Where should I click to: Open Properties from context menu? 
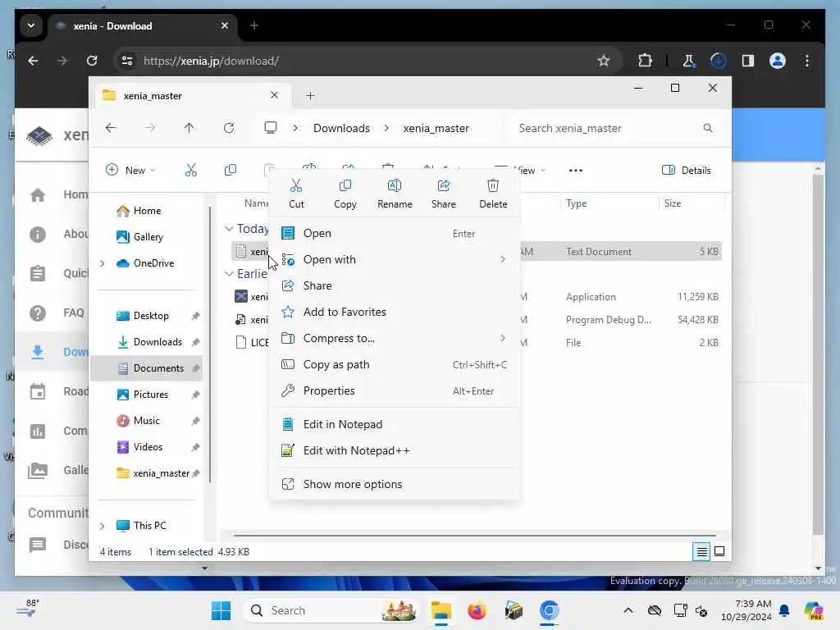[x=395, y=391]
